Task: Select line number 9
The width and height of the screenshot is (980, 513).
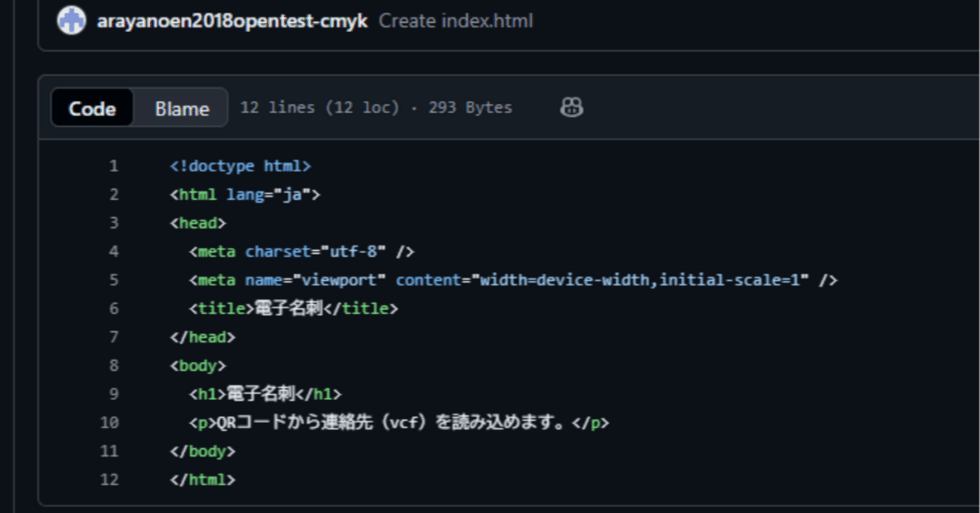Action: [113, 394]
